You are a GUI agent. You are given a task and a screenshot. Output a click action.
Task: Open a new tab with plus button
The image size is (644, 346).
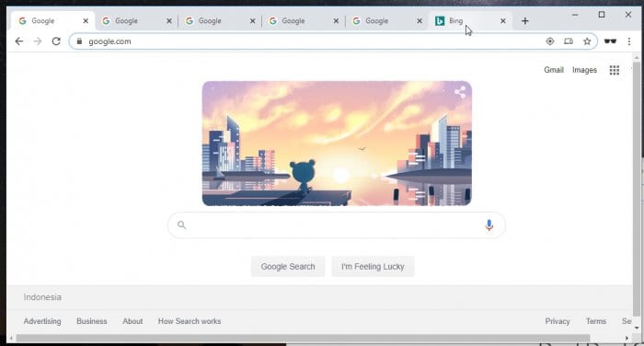coord(525,21)
